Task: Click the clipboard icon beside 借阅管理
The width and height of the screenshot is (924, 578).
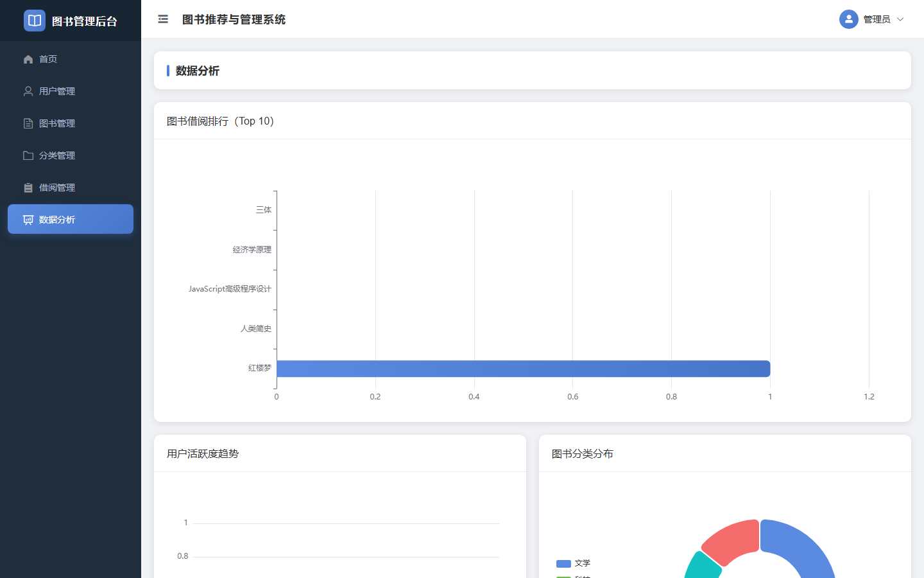Action: tap(28, 188)
